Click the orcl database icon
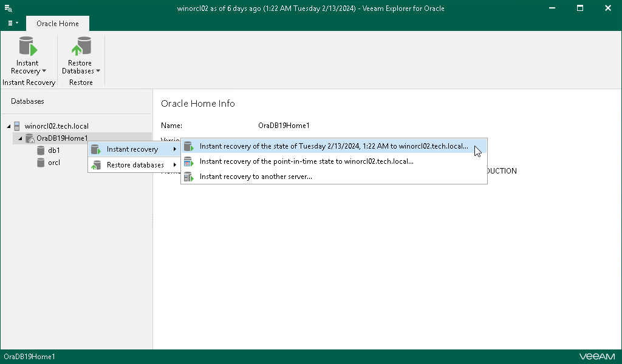Screen dimensions: 622x364 [41, 163]
